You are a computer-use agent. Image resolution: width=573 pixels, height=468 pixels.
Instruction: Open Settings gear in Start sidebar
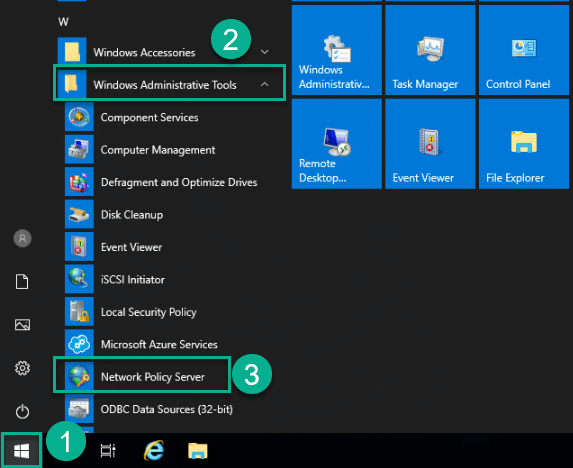[x=22, y=368]
